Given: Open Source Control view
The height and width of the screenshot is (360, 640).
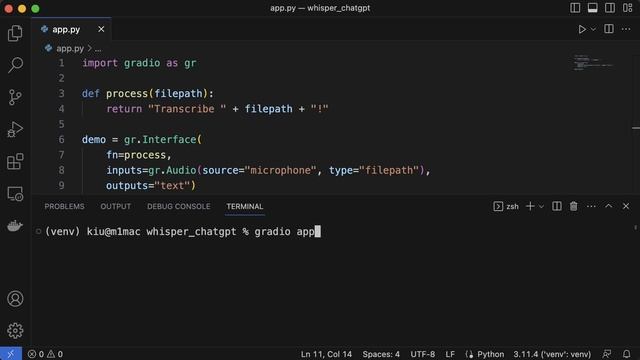Looking at the screenshot, I should [15, 97].
